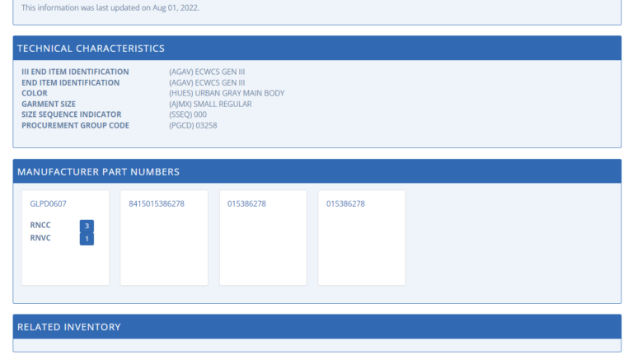The image size is (633, 364).
Task: Collapse the Technical Characteristics panel header
Action: pos(316,49)
